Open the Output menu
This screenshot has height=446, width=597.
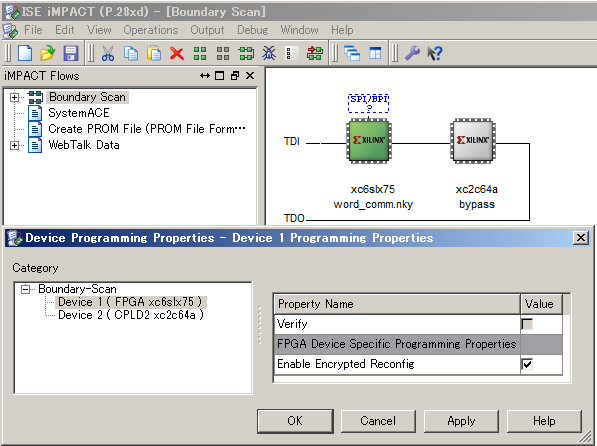pyautogui.click(x=208, y=30)
